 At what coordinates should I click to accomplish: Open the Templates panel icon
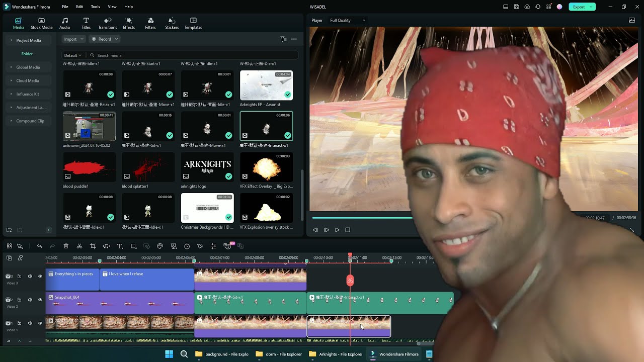[x=193, y=23]
